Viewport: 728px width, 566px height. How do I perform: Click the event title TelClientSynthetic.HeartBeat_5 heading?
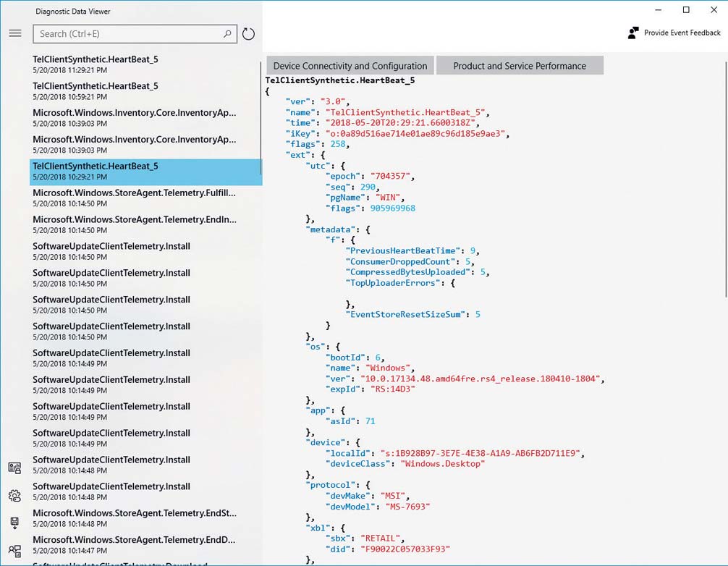click(340, 80)
